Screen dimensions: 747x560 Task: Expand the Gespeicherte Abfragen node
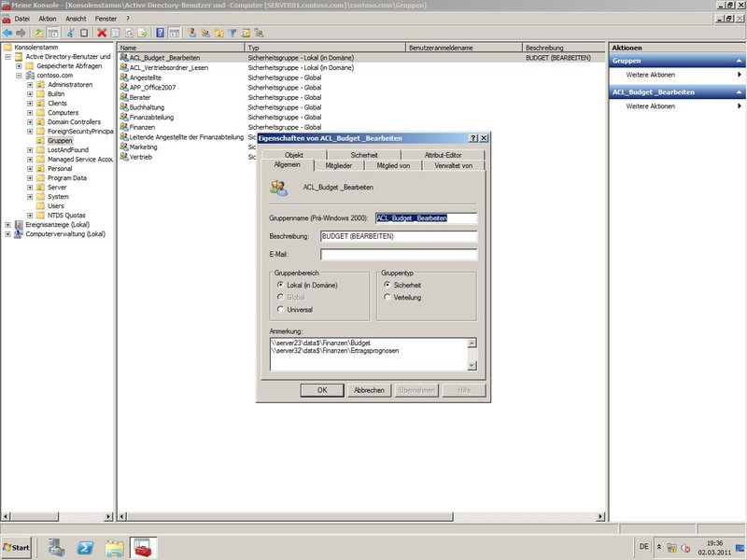click(x=19, y=66)
